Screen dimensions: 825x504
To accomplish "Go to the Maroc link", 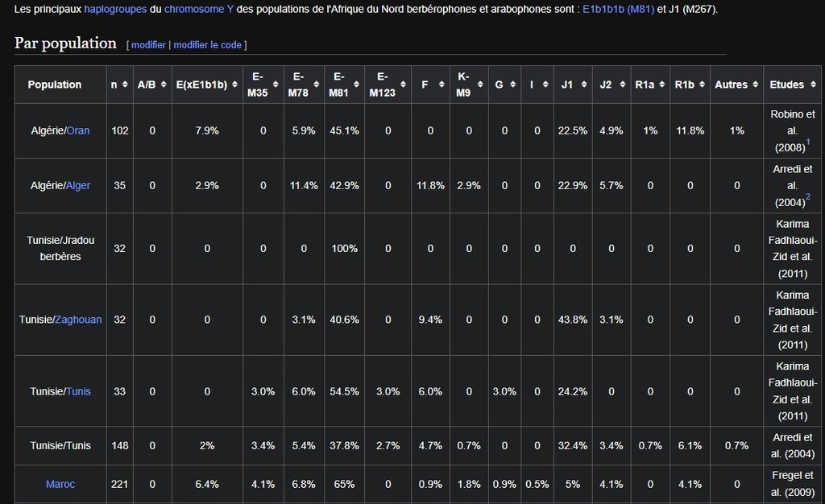I will (60, 484).
